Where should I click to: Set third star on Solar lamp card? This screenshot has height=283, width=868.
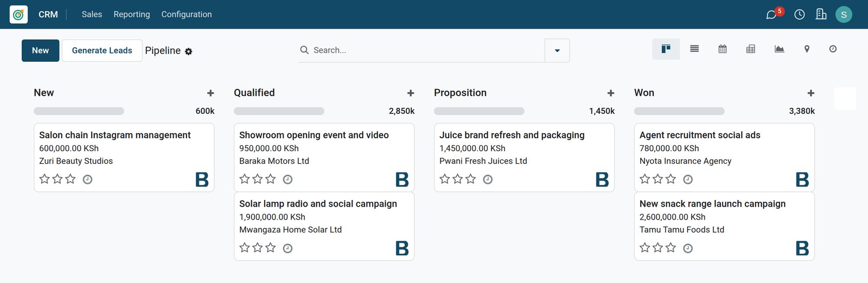pyautogui.click(x=271, y=248)
